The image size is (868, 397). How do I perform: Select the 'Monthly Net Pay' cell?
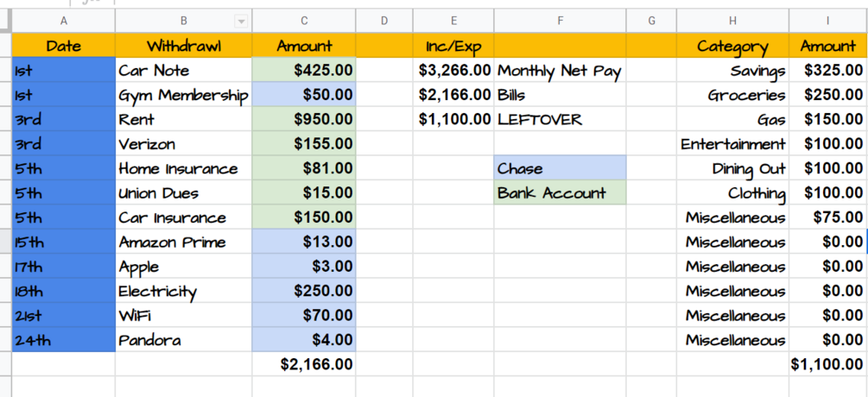coord(561,70)
